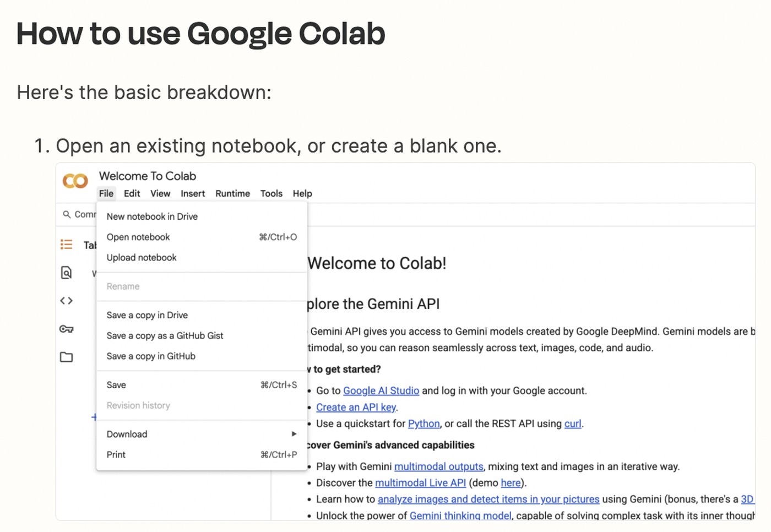
Task: Select Save a copy in GitHub
Action: click(x=151, y=356)
